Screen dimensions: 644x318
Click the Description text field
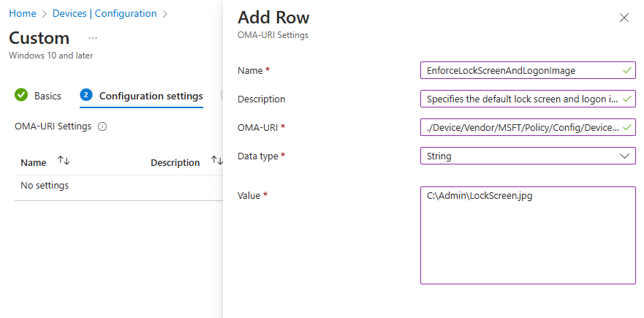pos(519,99)
